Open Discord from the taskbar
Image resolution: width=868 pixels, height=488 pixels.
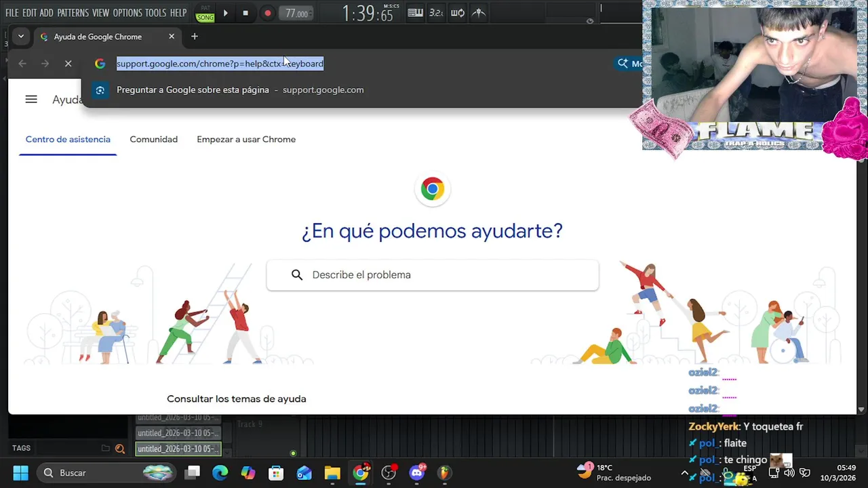coord(417,473)
